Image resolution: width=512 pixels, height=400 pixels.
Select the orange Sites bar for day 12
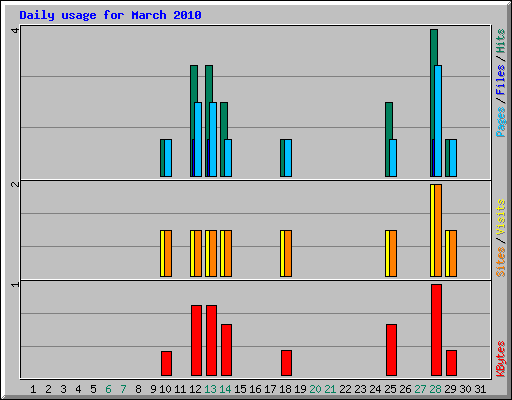pos(198,253)
